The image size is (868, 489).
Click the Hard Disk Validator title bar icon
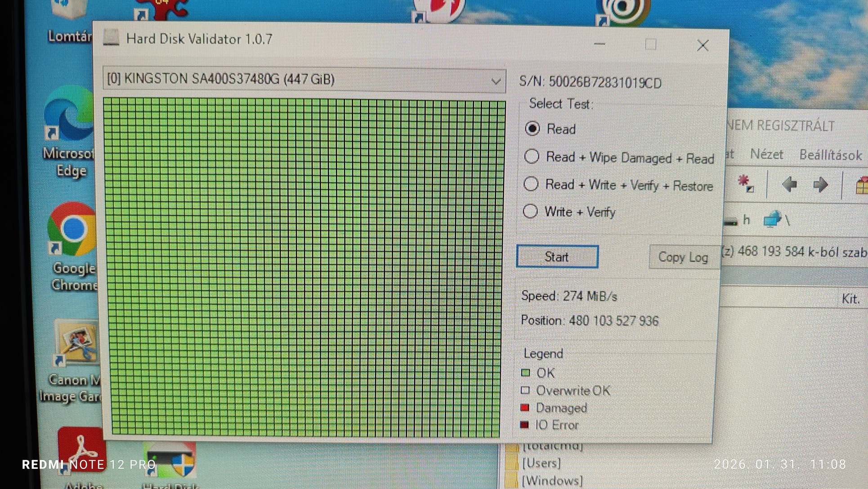pyautogui.click(x=111, y=38)
